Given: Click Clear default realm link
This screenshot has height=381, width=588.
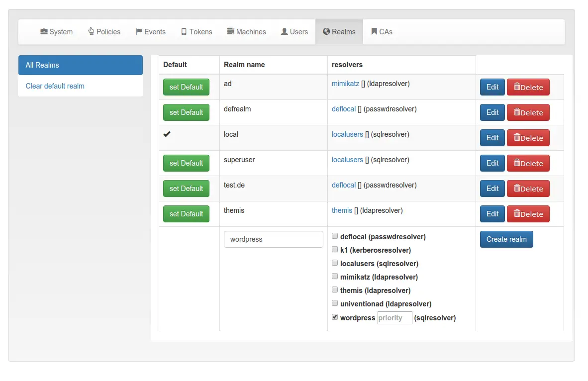Looking at the screenshot, I should pos(55,86).
